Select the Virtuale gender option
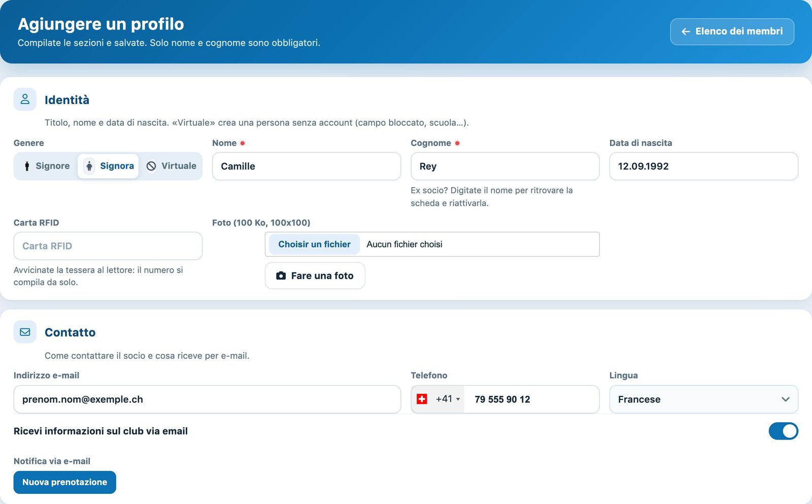 tap(171, 166)
